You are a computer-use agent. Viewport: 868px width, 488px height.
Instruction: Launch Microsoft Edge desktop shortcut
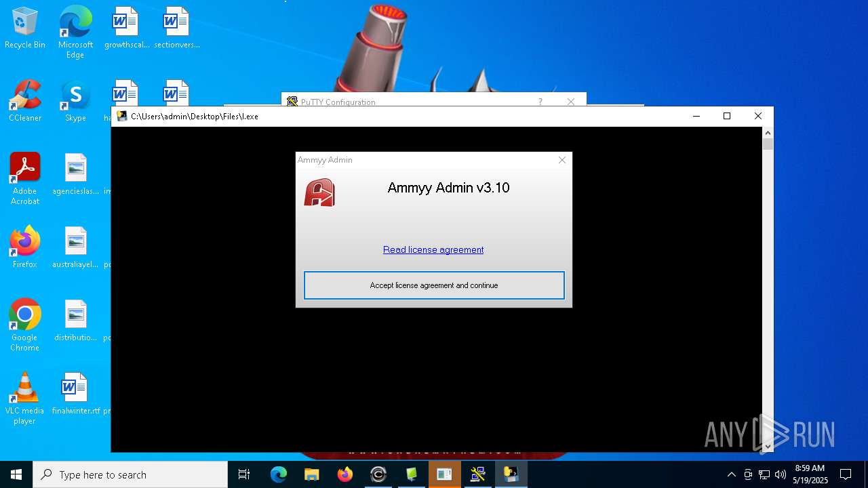pyautogui.click(x=75, y=33)
